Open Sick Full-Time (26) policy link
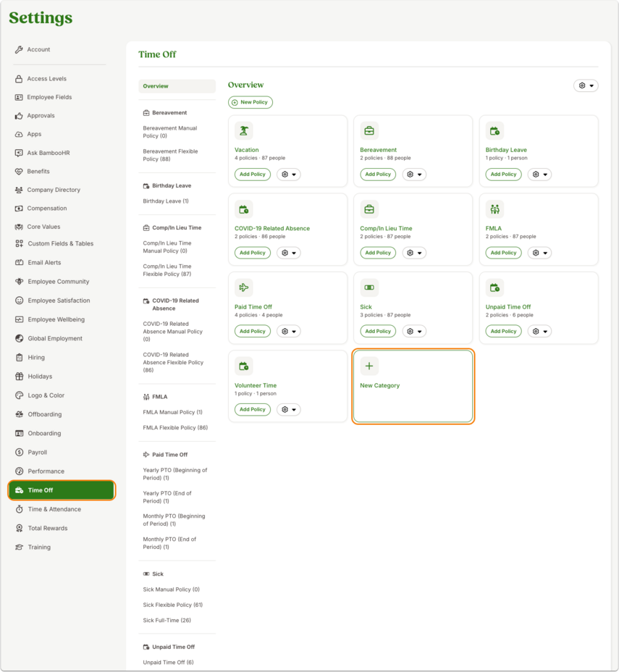The width and height of the screenshot is (619, 672). [x=167, y=621]
